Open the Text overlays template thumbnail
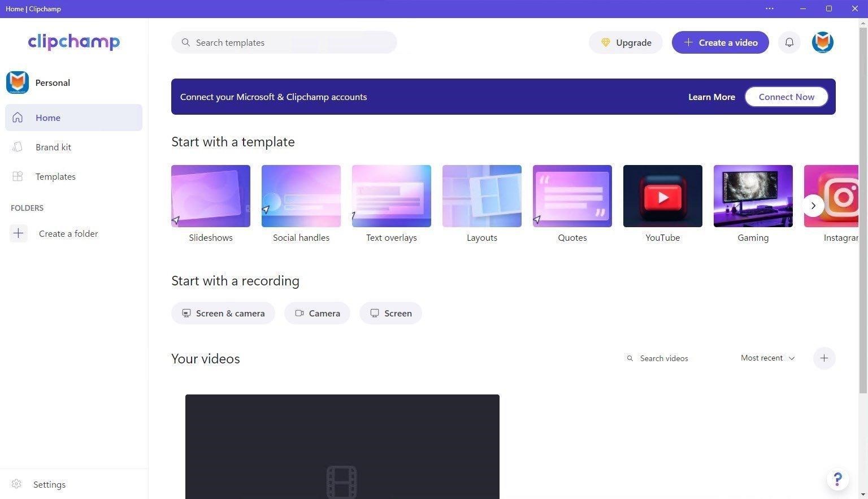868x499 pixels. [392, 196]
